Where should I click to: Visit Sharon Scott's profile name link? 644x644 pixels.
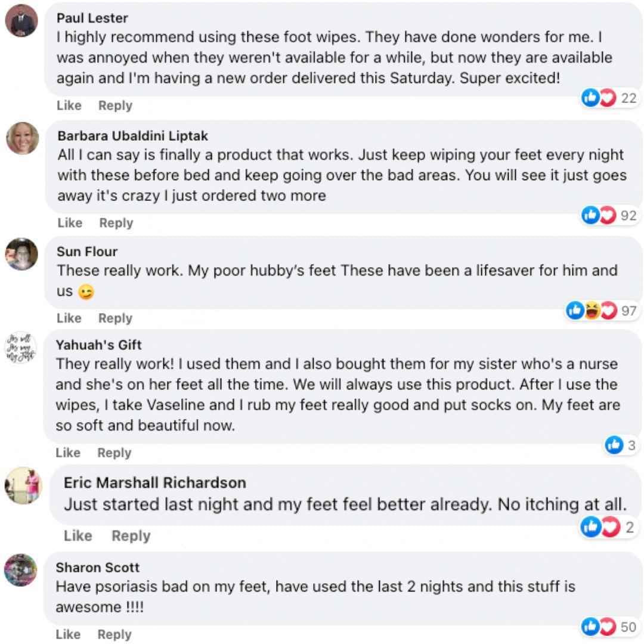pos(98,568)
